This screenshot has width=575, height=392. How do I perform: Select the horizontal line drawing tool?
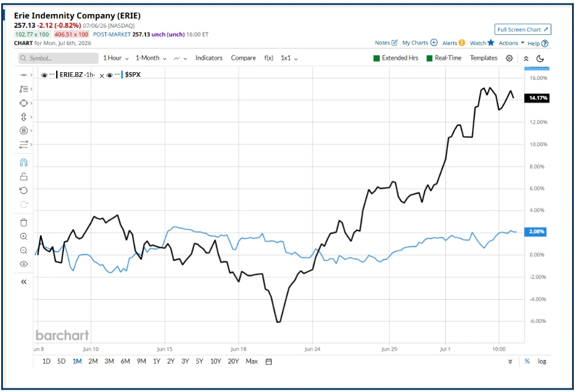pyautogui.click(x=24, y=75)
